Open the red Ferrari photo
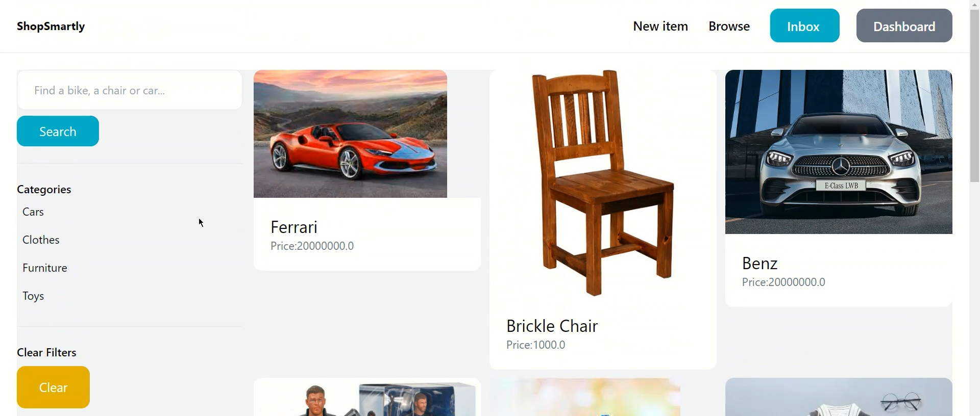The width and height of the screenshot is (980, 416). click(x=350, y=134)
